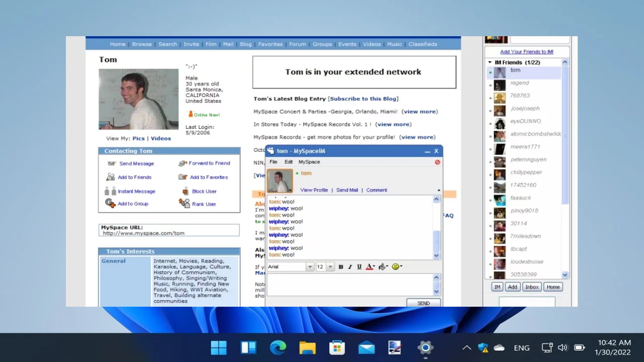The image size is (644, 362).
Task: Open the smiley emoticon picker
Action: (397, 267)
